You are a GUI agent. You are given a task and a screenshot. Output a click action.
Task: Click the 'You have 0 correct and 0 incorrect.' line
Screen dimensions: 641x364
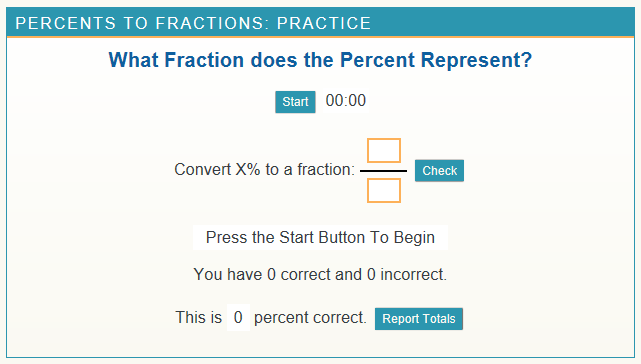320,274
